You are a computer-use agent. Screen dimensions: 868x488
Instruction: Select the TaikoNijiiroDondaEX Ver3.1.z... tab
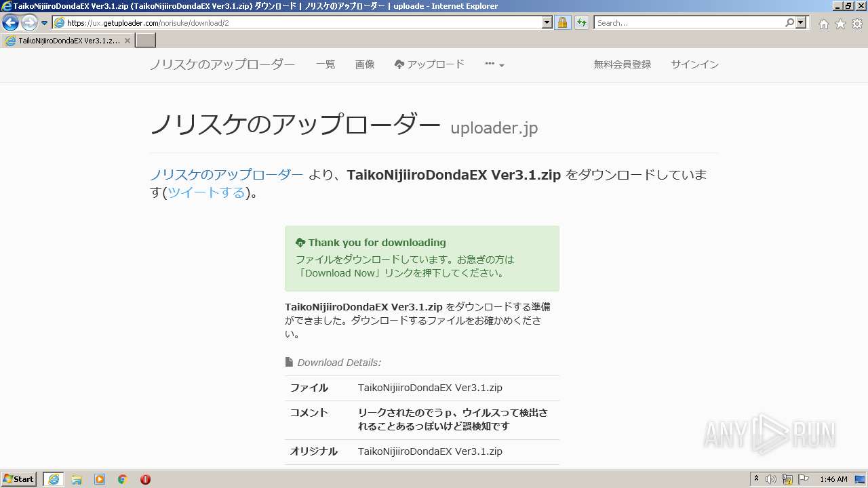(68, 41)
